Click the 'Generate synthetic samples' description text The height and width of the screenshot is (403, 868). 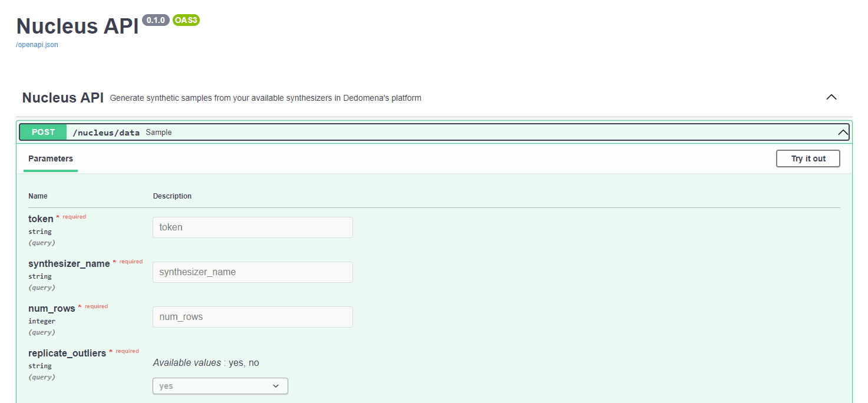(x=266, y=98)
